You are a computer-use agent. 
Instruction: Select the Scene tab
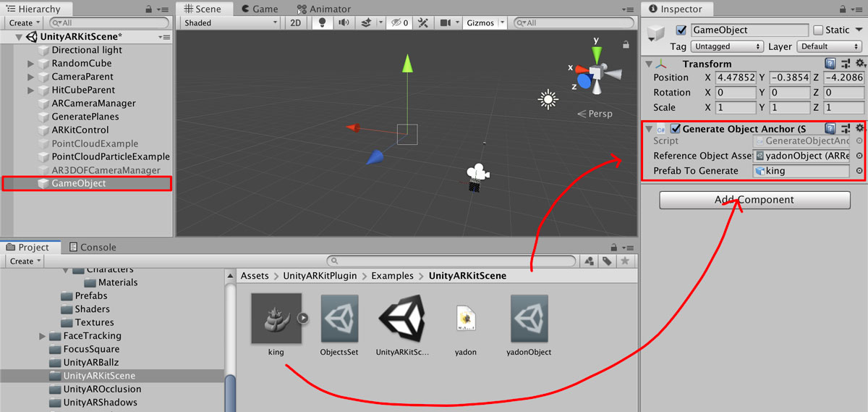tap(203, 9)
